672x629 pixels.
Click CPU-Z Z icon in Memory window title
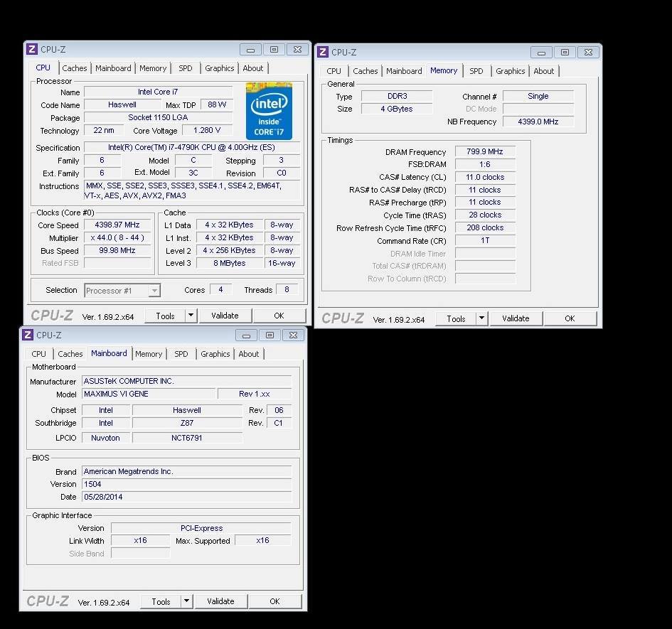[323, 53]
